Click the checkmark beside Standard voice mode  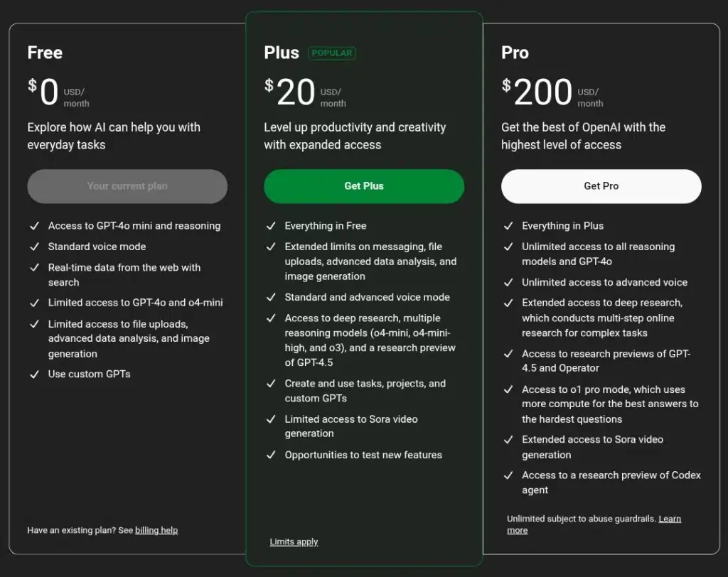(x=34, y=247)
